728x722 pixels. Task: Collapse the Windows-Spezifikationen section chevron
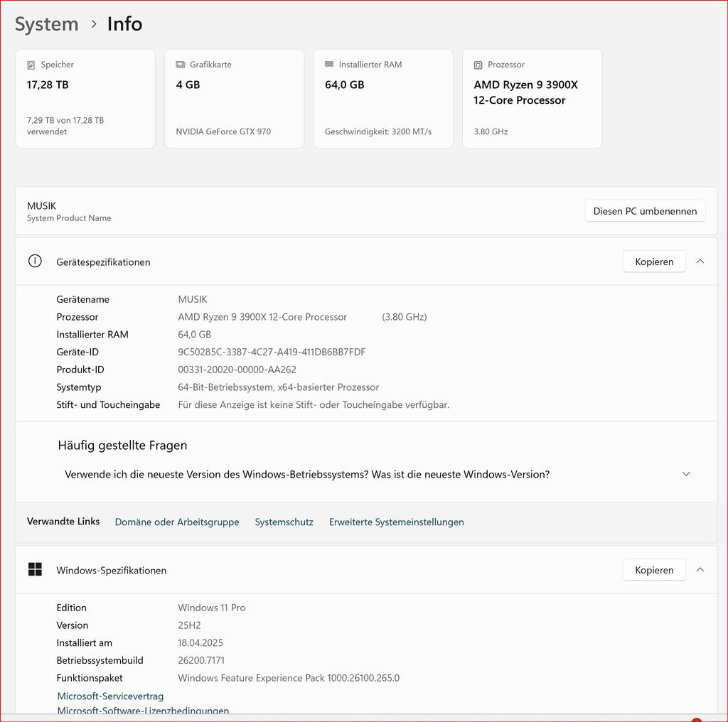pyautogui.click(x=700, y=570)
